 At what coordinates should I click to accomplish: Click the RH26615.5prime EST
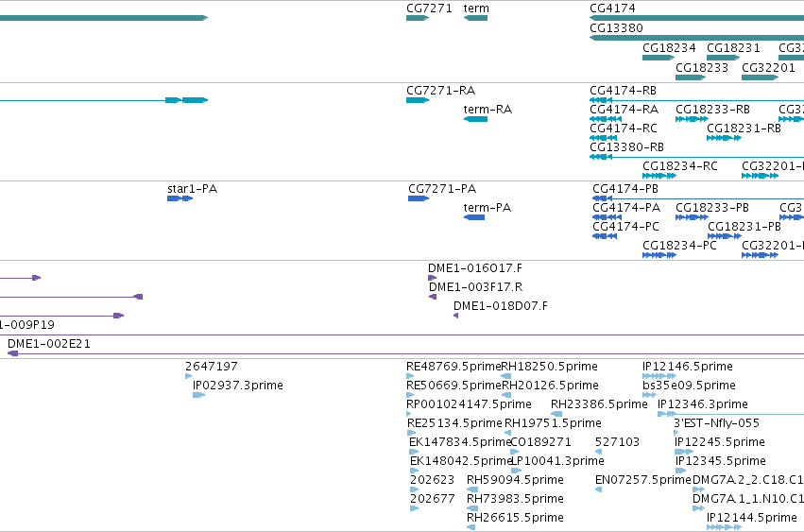pos(470,527)
